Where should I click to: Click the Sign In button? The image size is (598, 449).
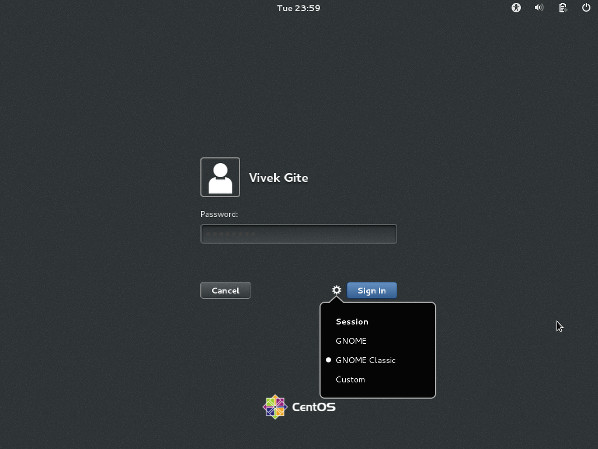coord(372,291)
